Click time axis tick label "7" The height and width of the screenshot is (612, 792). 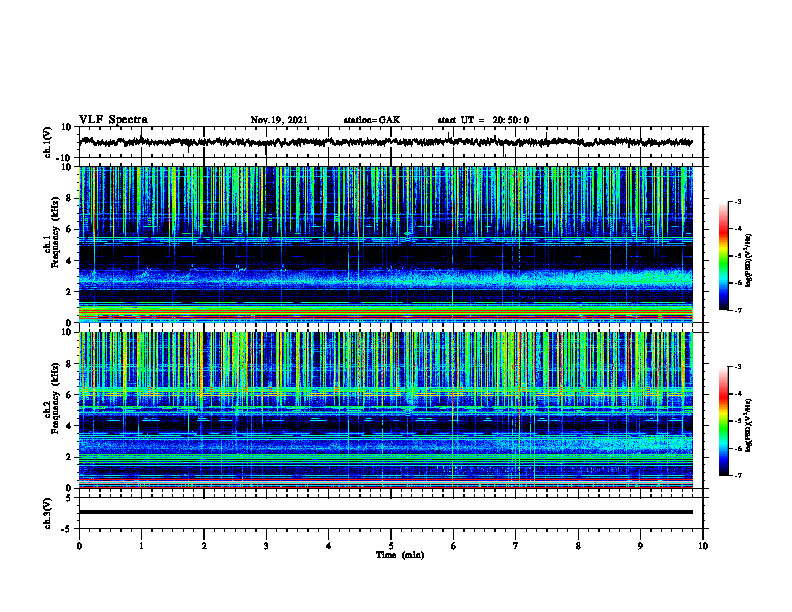[x=516, y=546]
